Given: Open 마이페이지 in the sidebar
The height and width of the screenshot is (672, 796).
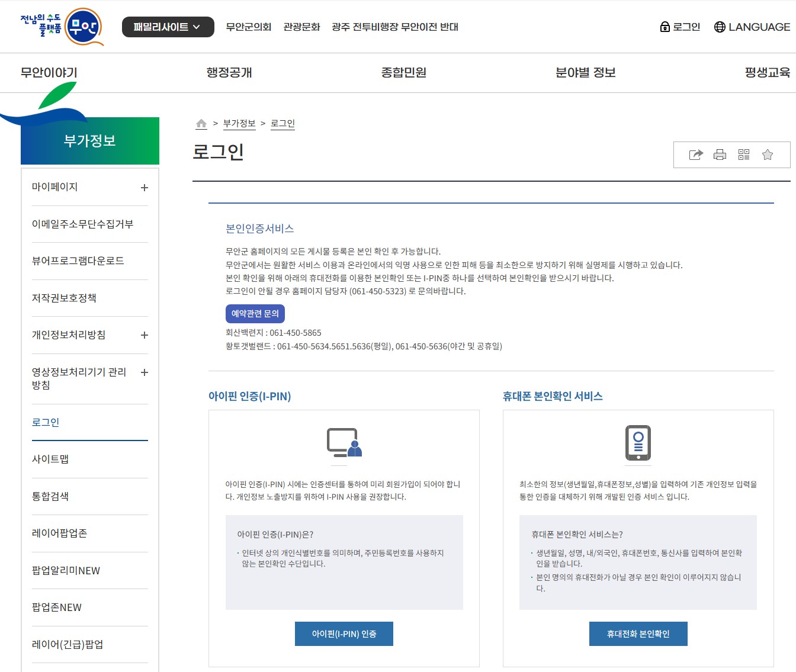Looking at the screenshot, I should [54, 187].
